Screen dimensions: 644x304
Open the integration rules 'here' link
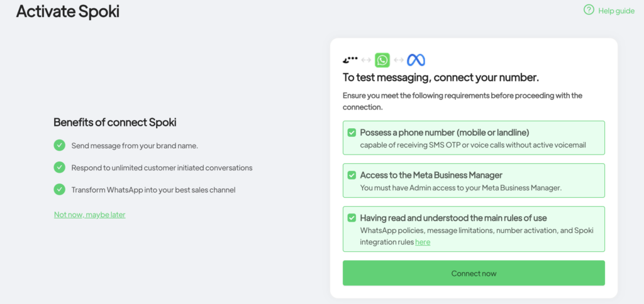tap(423, 242)
